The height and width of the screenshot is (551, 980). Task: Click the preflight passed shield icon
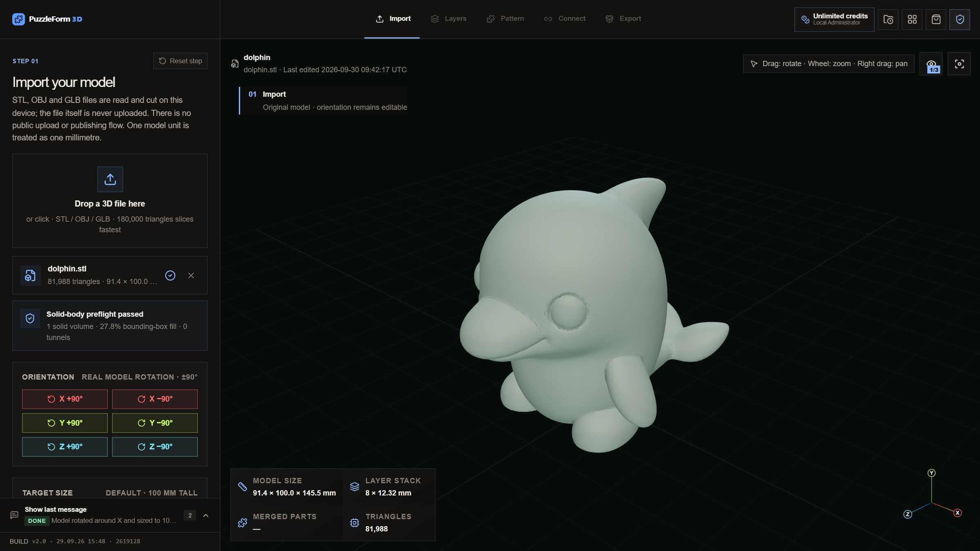[30, 318]
